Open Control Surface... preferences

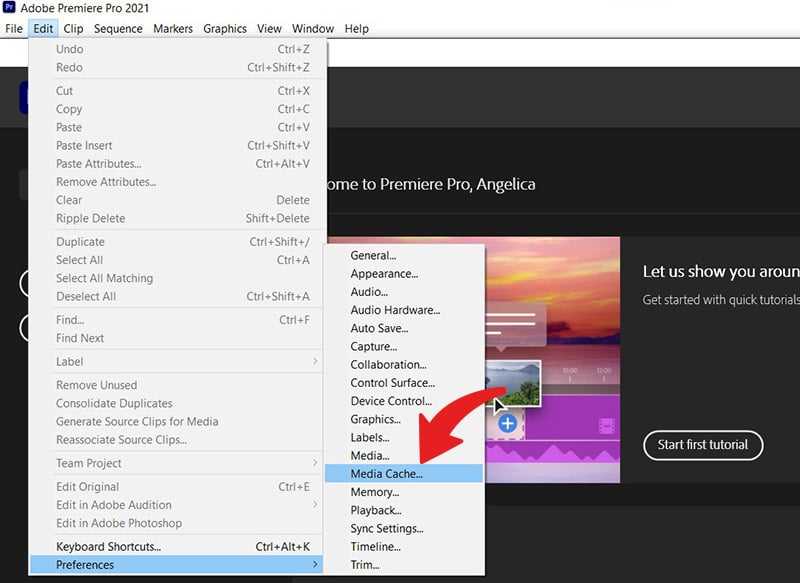coord(404,383)
